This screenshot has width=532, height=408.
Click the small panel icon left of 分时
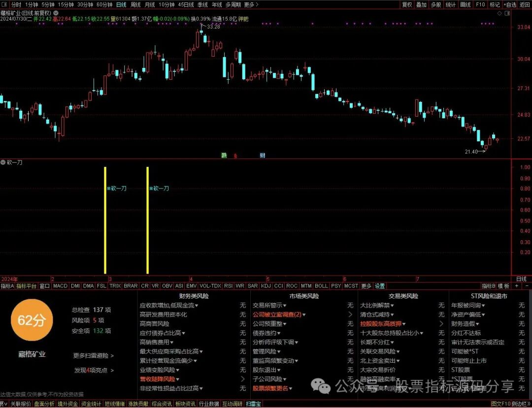tap(5, 5)
